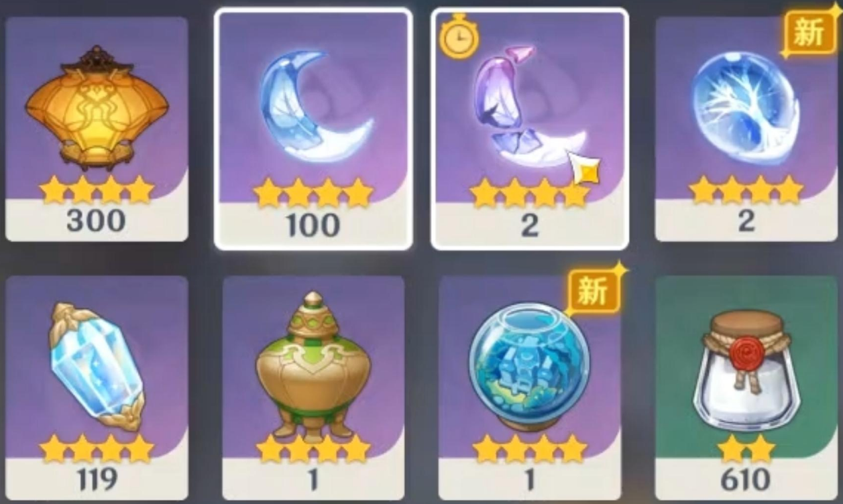
Task: Click the stopwatch timer icon on purple crescent
Action: (x=459, y=38)
